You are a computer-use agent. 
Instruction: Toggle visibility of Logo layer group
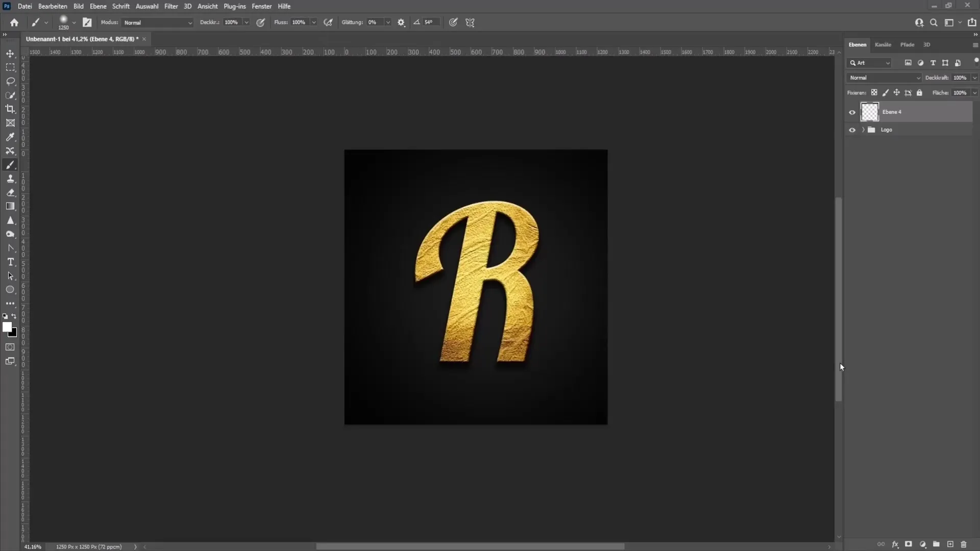852,130
